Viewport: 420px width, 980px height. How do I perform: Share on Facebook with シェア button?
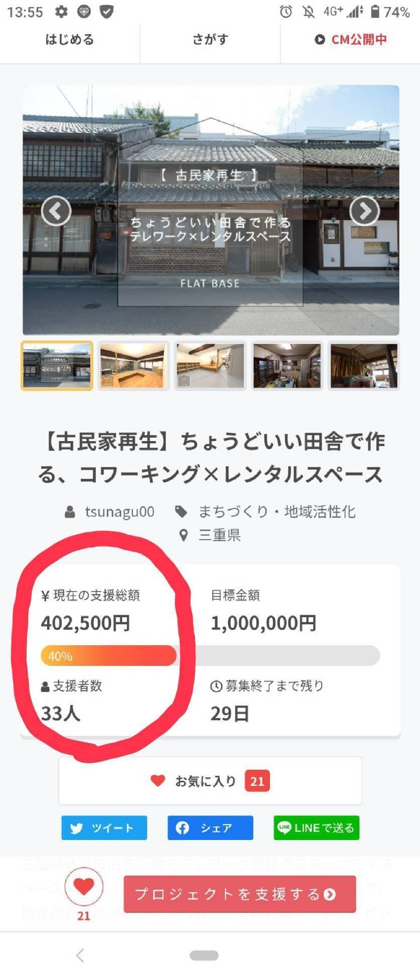tap(210, 827)
